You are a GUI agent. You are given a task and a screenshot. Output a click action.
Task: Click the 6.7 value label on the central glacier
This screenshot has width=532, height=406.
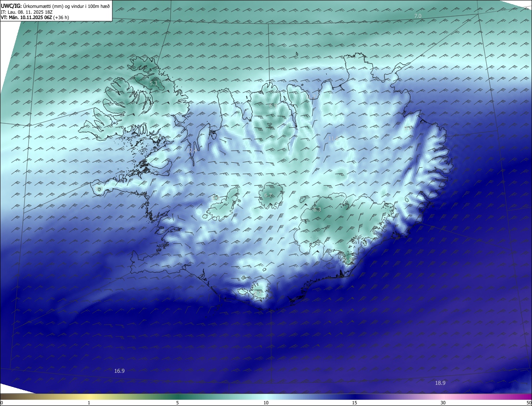pyautogui.click(x=268, y=196)
